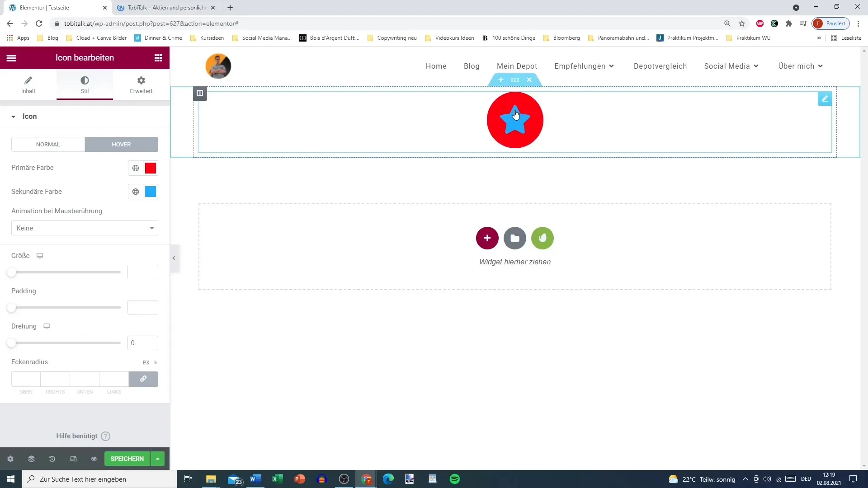Viewport: 868px width, 488px height.
Task: Select the NORMAL state toggle
Action: 48,144
